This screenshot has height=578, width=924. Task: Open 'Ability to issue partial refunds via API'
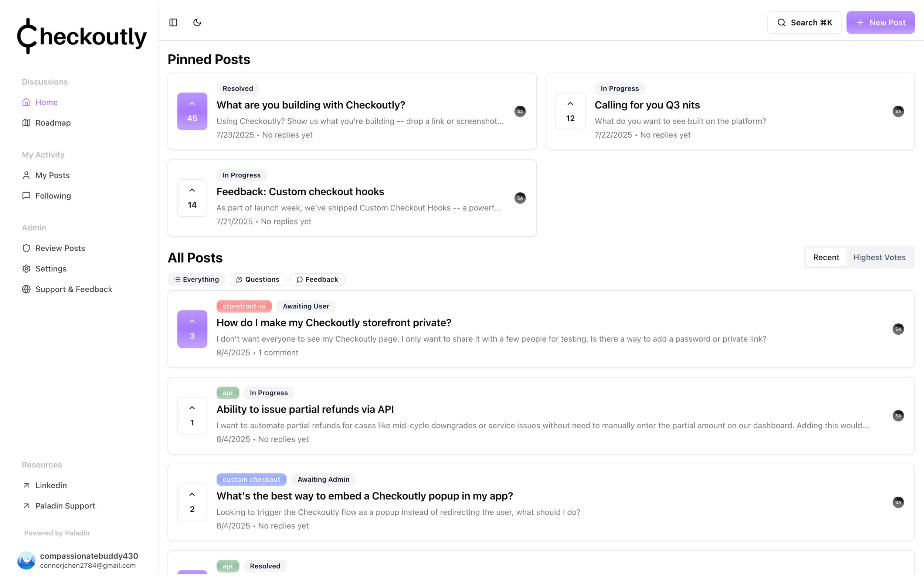point(305,409)
